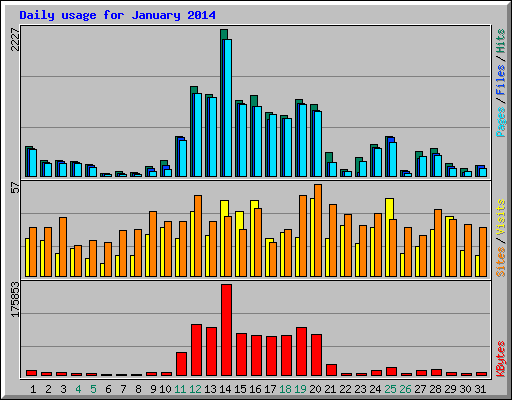Click the orange Sites bar for day 12
The width and height of the screenshot is (512, 400).
coord(198,236)
